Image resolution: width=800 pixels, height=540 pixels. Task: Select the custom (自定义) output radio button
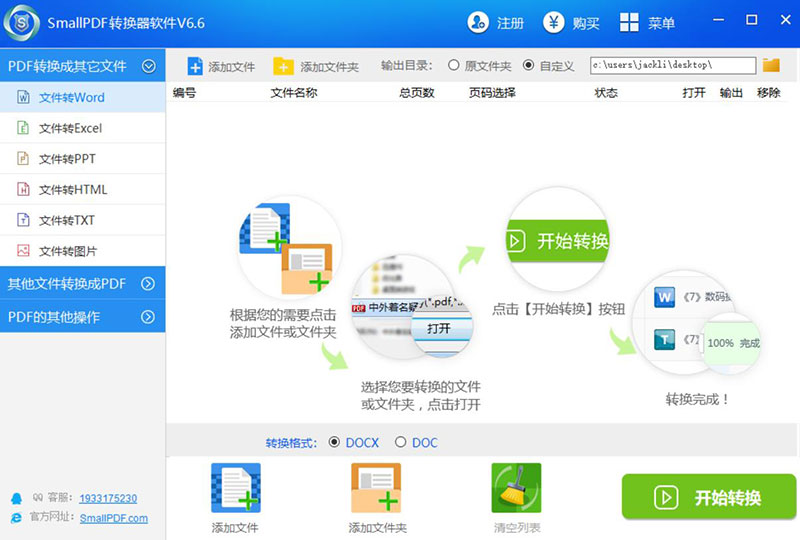click(x=529, y=65)
